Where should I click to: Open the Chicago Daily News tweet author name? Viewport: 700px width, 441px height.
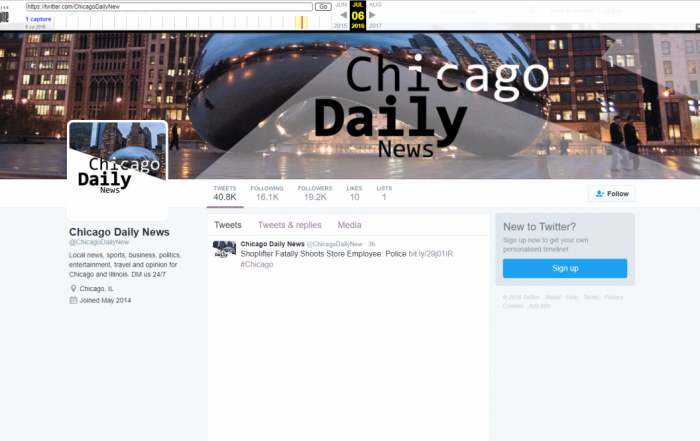point(272,244)
